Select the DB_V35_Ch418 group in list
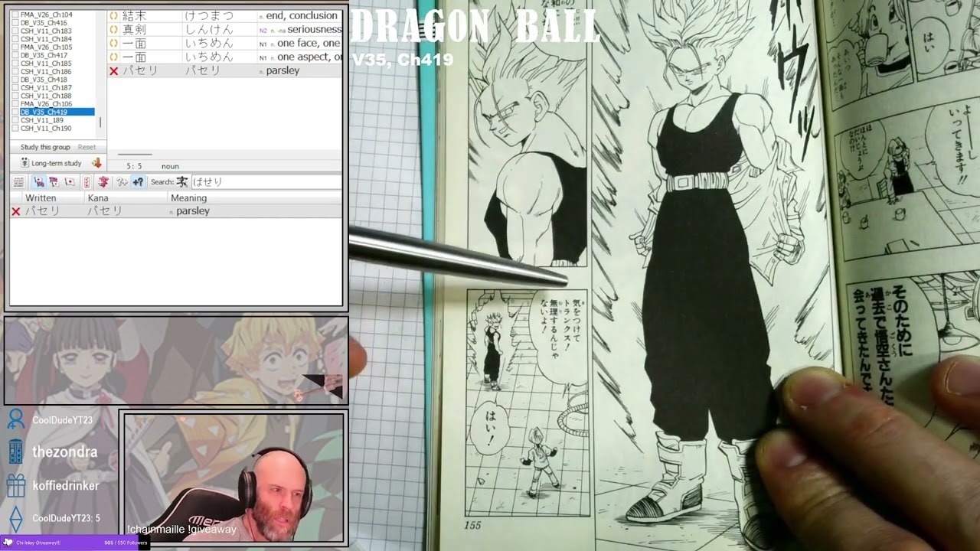980x551 pixels. coord(44,80)
